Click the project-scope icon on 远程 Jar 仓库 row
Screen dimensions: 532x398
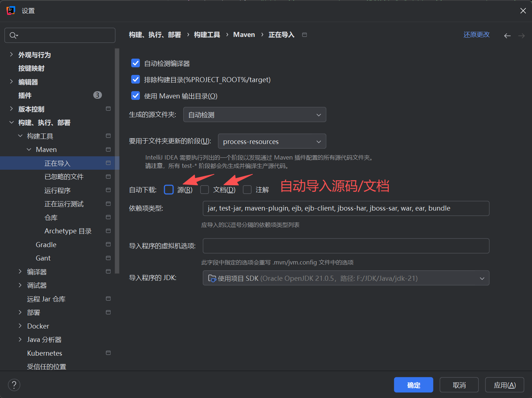point(108,298)
